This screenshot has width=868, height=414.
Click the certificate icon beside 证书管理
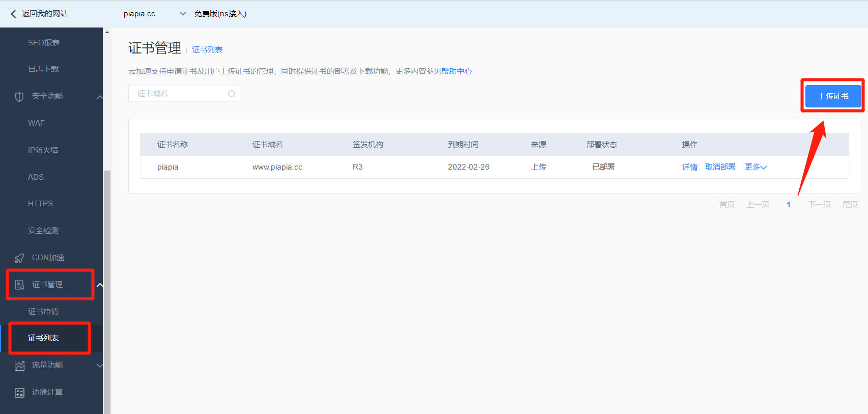[x=19, y=285]
